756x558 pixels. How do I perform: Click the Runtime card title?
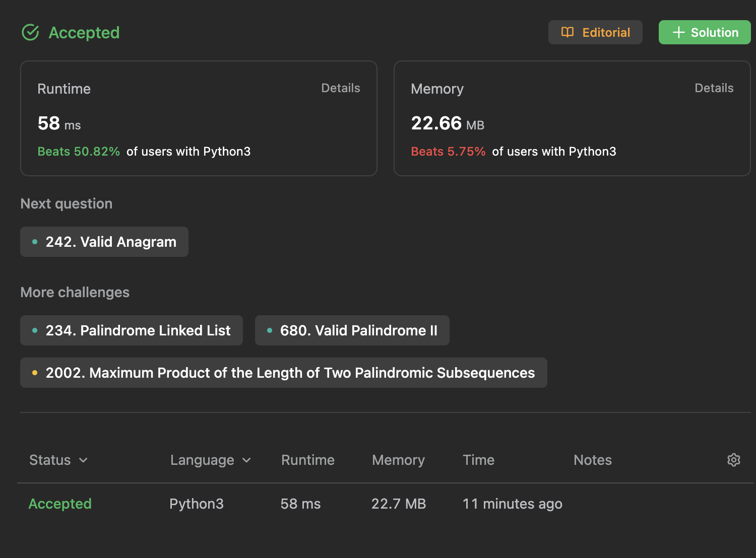pos(64,89)
